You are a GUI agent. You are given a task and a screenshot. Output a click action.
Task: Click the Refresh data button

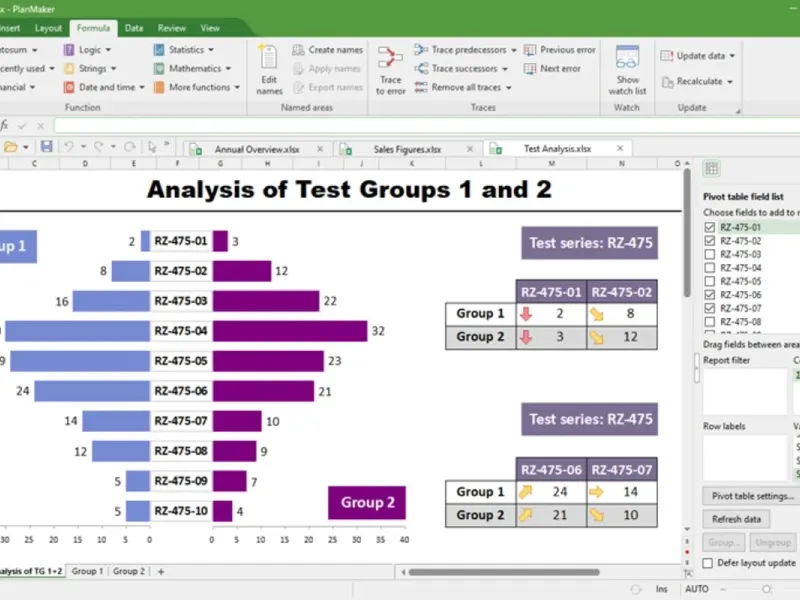[736, 519]
